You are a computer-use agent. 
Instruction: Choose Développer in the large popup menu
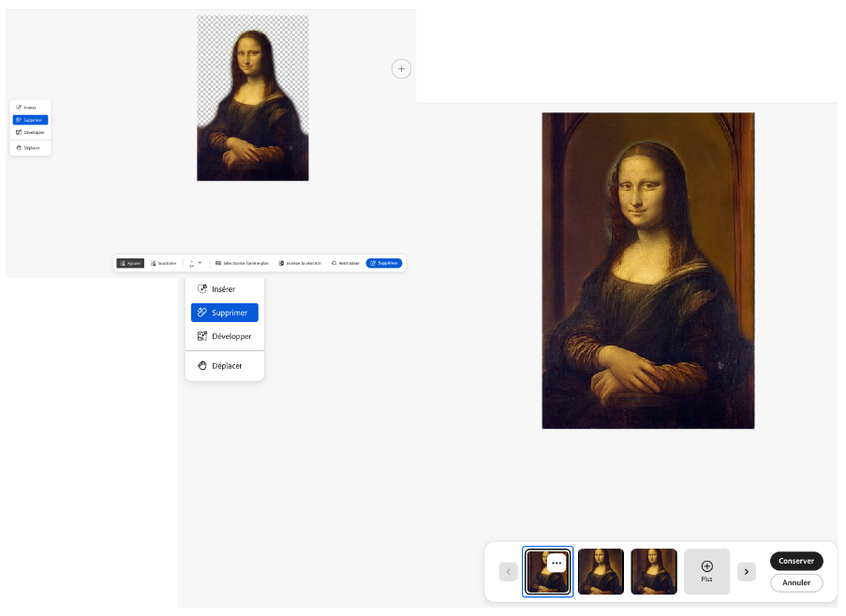(x=225, y=336)
